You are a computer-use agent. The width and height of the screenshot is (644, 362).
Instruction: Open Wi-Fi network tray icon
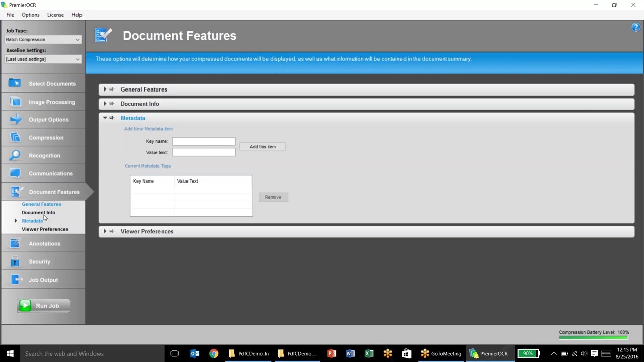(574, 354)
